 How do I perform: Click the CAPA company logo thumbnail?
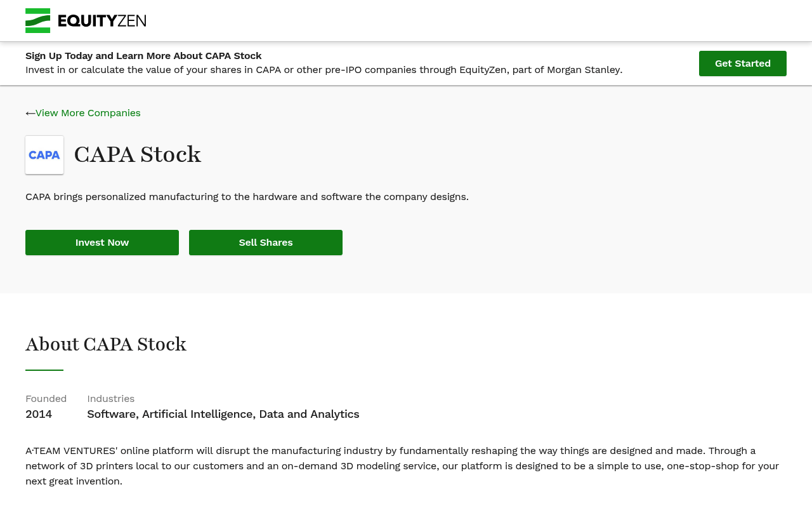44,155
